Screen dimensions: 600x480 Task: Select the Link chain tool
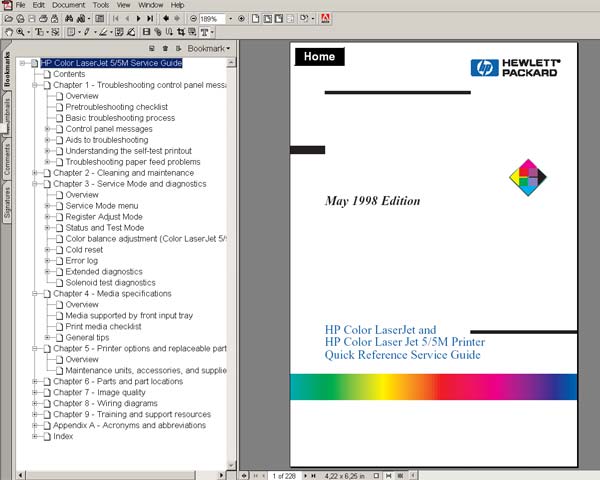click(158, 33)
